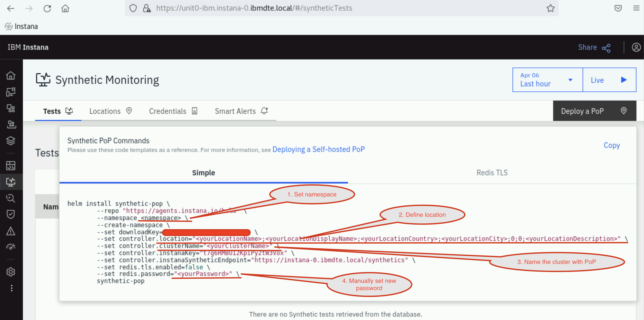The height and width of the screenshot is (320, 644).
Task: Click the "redis.tls.enabled=false" line
Action: point(154,267)
